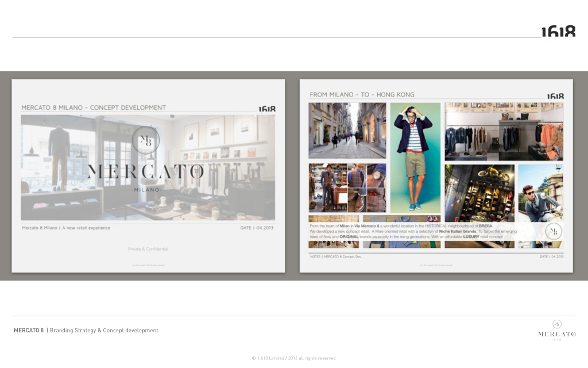Open the Mercato 8 Milano concept slide
Screen dimensions: 588x368
click(x=148, y=176)
